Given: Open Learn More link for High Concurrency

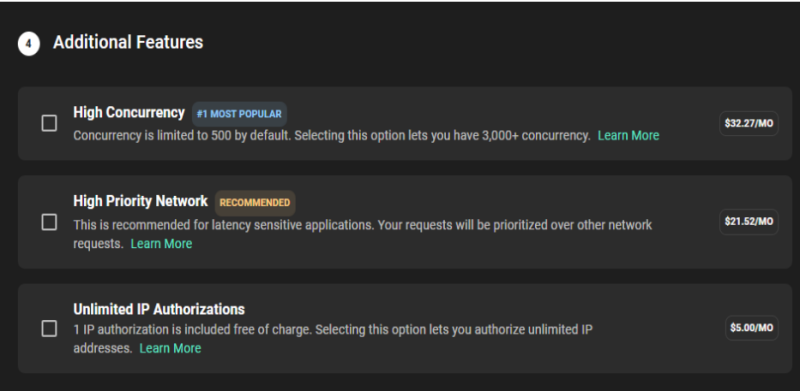Looking at the screenshot, I should tap(629, 135).
